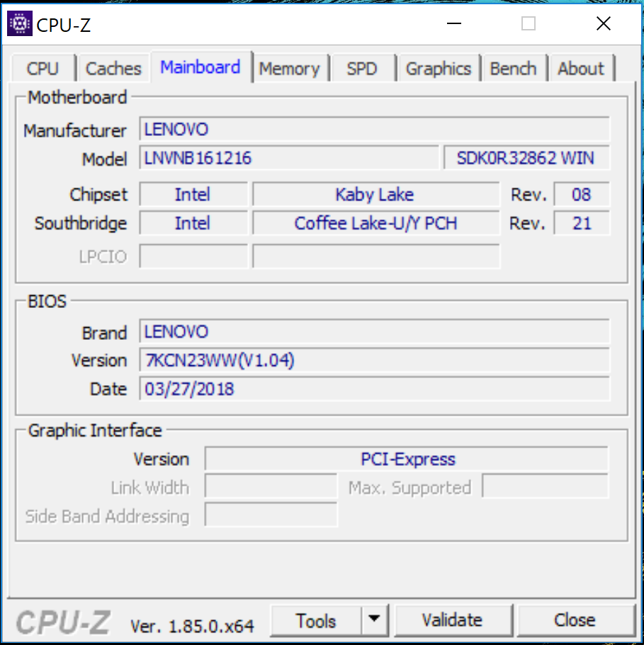
Task: Open the Caches tab
Action: (x=113, y=68)
